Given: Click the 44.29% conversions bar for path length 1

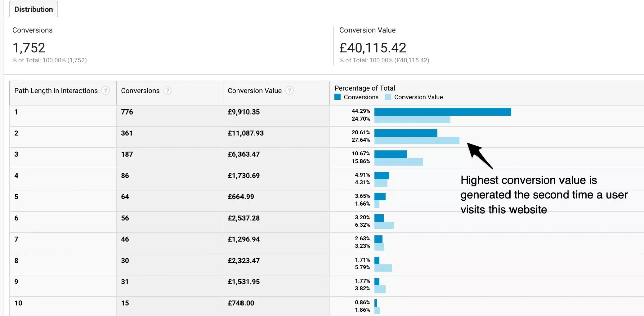Looking at the screenshot, I should (x=442, y=112).
